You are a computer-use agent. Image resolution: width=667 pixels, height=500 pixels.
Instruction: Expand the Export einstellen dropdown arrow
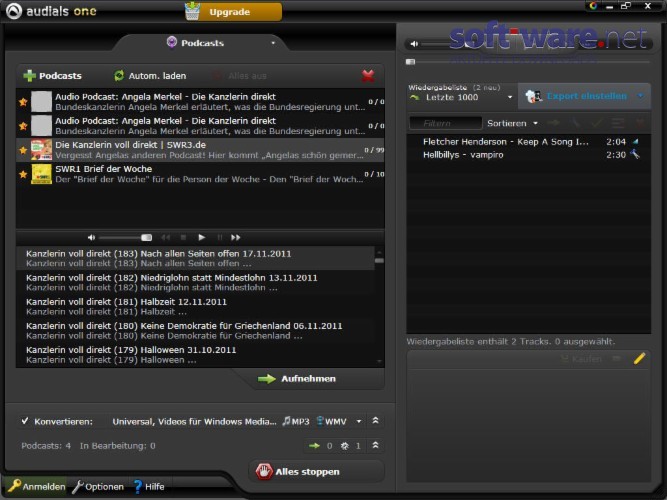pos(640,96)
